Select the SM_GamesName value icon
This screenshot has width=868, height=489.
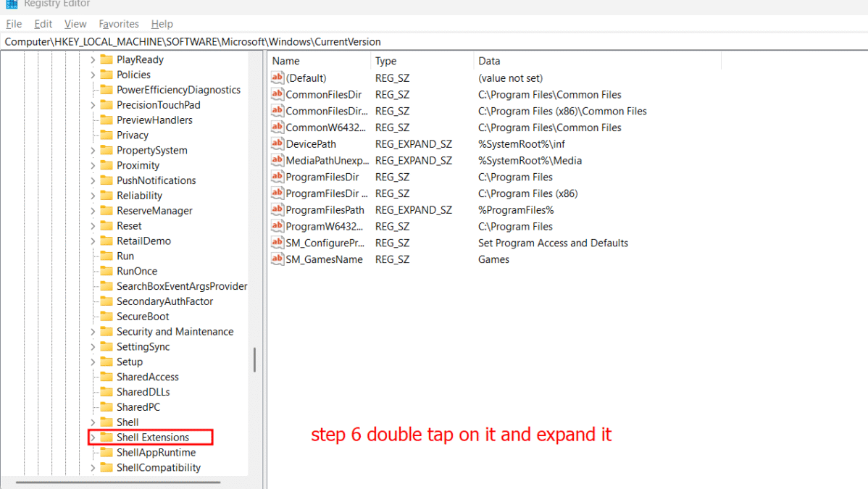point(277,259)
